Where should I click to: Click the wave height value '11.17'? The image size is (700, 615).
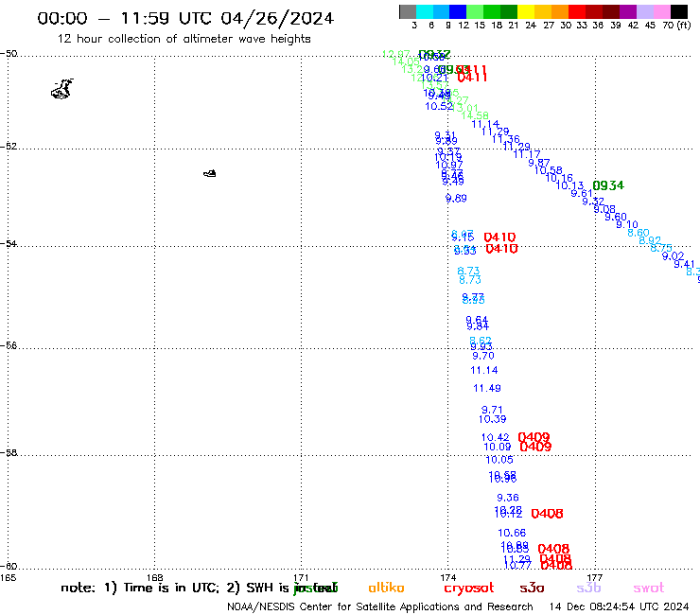[x=527, y=154]
